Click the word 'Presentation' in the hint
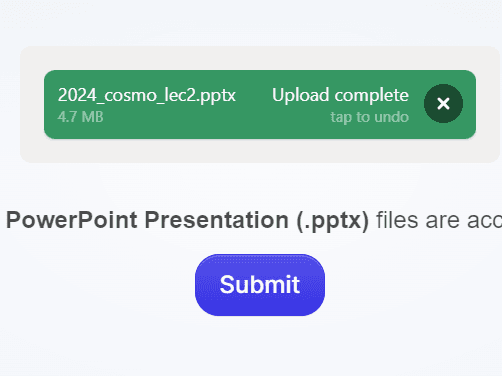This screenshot has width=502, height=376. point(217,220)
